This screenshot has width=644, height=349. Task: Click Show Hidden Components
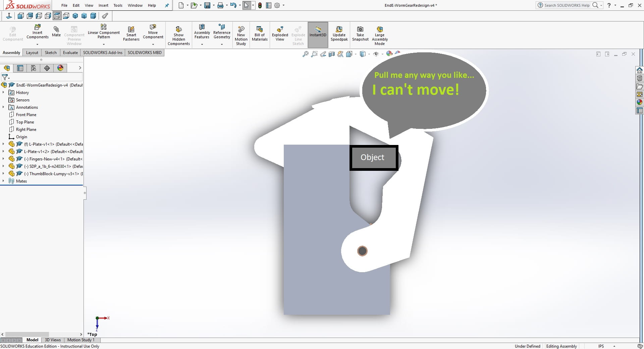click(x=179, y=35)
